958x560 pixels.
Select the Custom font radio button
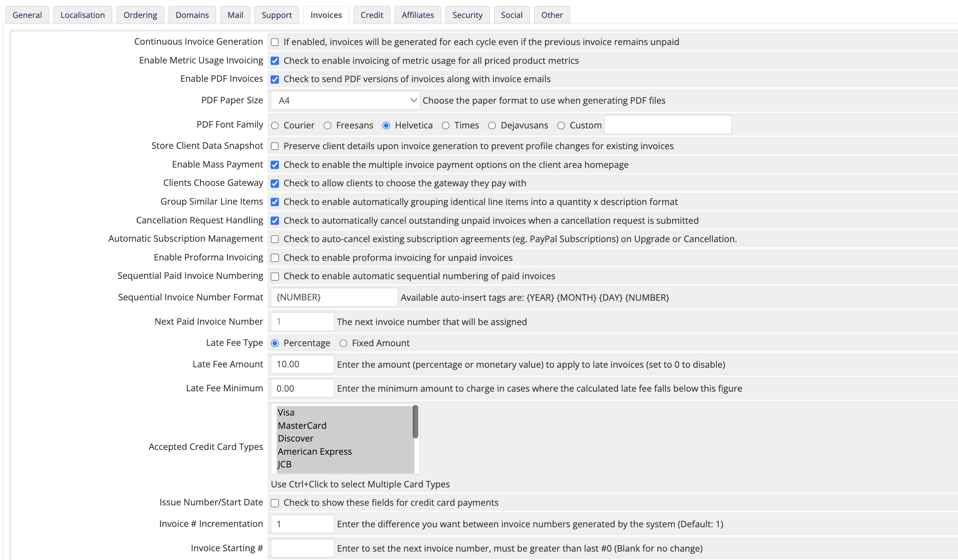coord(561,126)
